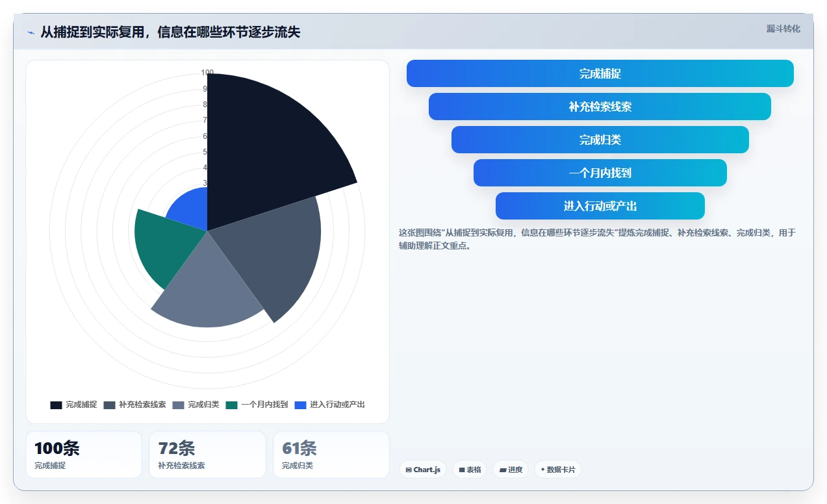Toggle the 进入行动或产出 legend color swatch
This screenshot has width=827, height=504.
pos(300,405)
